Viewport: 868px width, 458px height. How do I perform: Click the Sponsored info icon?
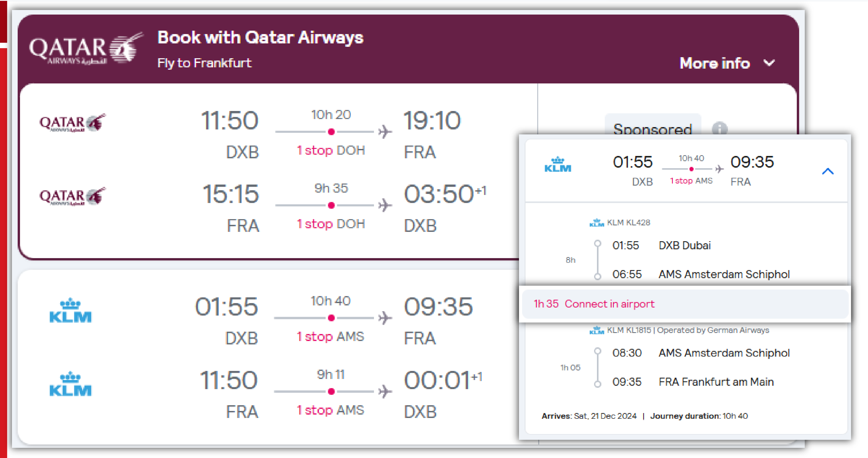click(719, 128)
